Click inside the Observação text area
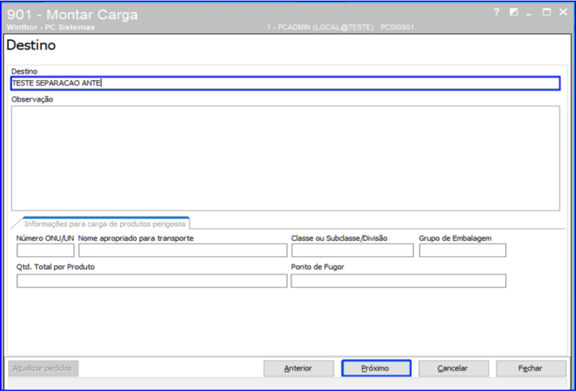Image resolution: width=576 pixels, height=392 pixels. tap(285, 158)
